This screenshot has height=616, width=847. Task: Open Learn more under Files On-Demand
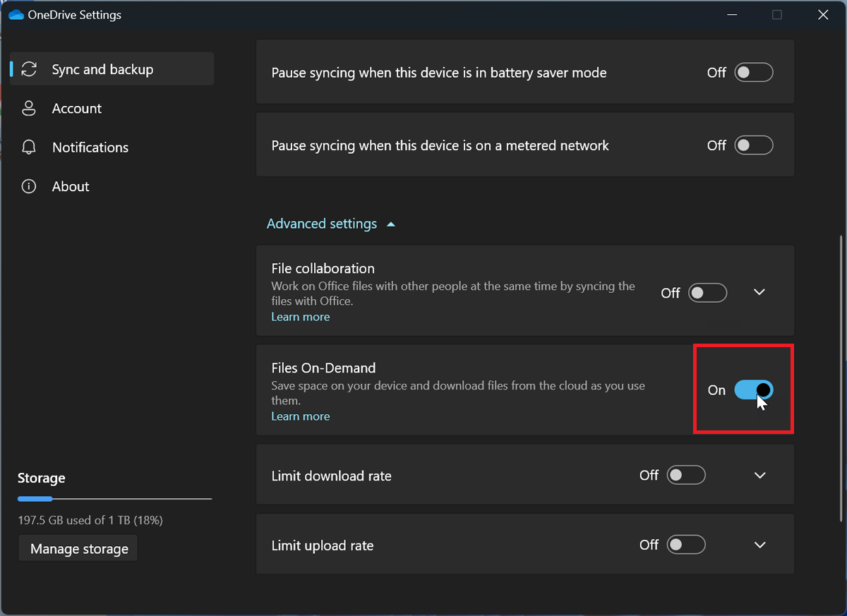coord(300,416)
